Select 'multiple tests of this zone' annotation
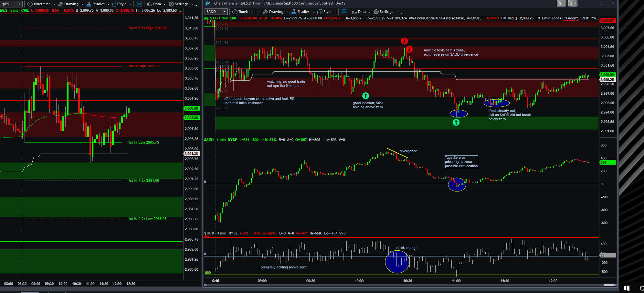The width and height of the screenshot is (644, 293). (x=451, y=52)
